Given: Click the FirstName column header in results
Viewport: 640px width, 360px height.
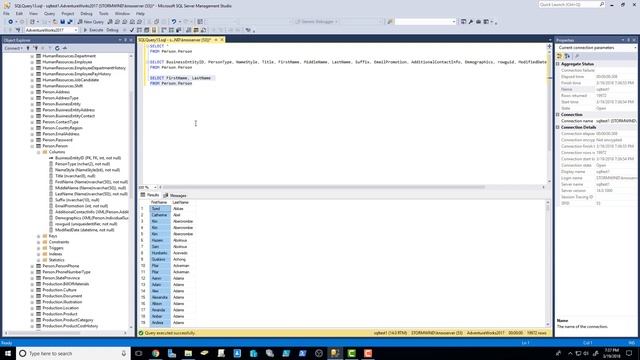Looking at the screenshot, I should pyautogui.click(x=159, y=202).
